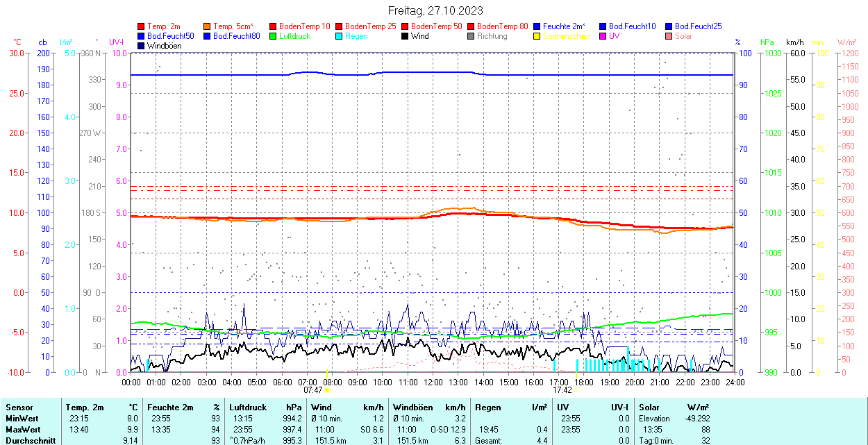Screen dimensions: 868x445
Task: Click the yellow Sonnenschein legend swatch
Action: click(x=537, y=36)
